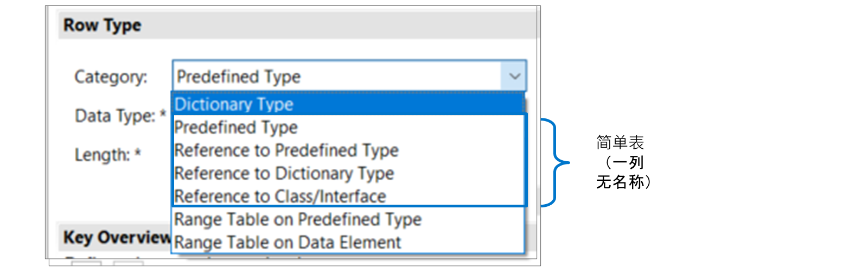Click the second small button below Key Overview
Screen dimensions: 868x272
pos(128,263)
